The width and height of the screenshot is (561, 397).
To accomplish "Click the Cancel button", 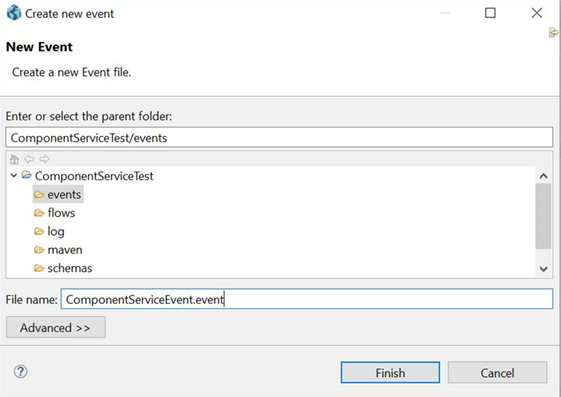I will point(497,372).
